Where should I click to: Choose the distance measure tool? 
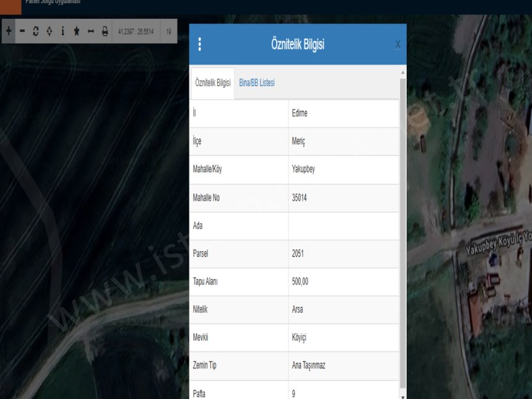tap(91, 31)
